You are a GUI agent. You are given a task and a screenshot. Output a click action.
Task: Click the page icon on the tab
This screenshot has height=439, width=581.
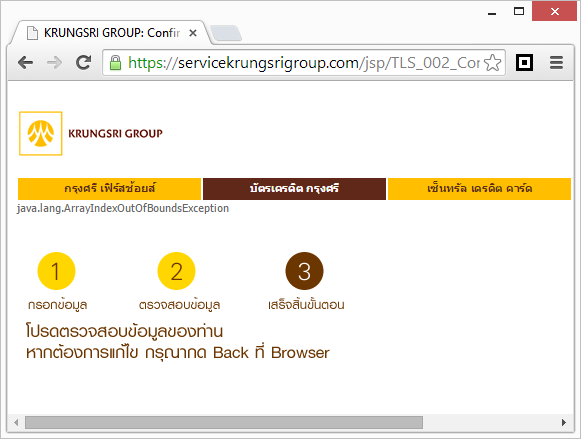pos(33,33)
